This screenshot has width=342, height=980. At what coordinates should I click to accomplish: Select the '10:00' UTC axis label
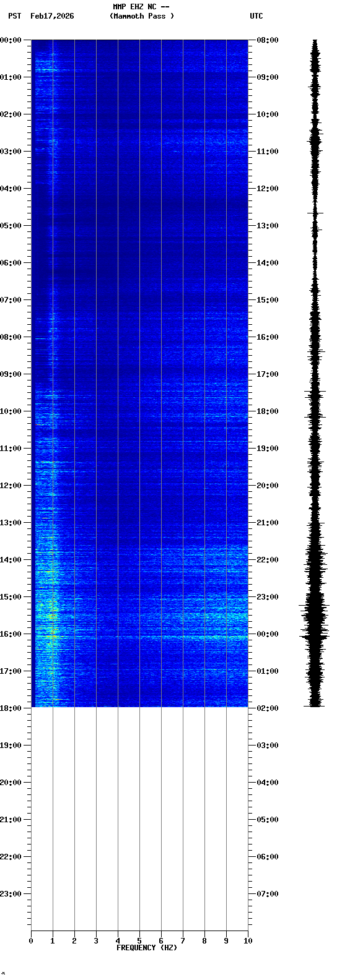point(268,114)
